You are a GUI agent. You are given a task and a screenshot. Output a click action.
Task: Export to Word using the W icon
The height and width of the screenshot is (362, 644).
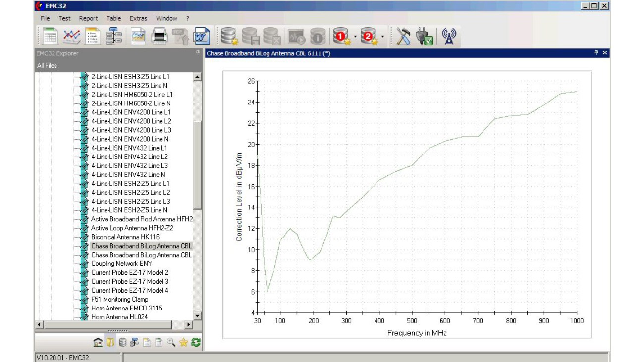click(202, 36)
